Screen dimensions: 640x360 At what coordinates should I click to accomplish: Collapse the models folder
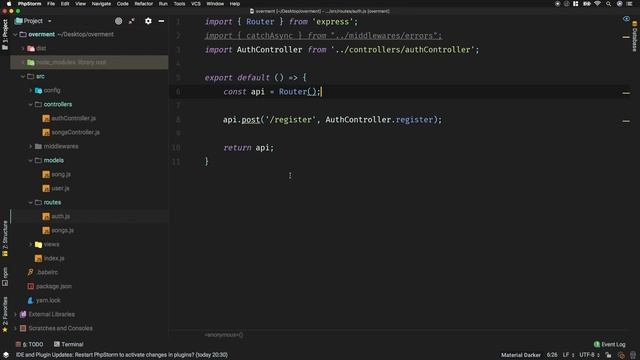click(31, 160)
